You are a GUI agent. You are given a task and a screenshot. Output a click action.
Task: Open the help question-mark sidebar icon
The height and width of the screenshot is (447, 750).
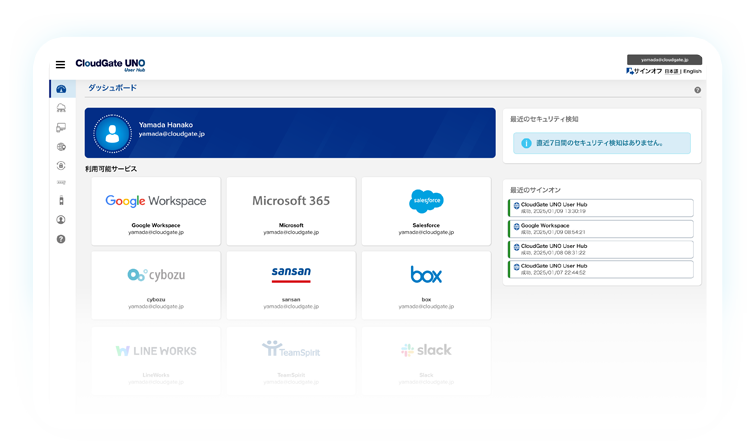(61, 239)
